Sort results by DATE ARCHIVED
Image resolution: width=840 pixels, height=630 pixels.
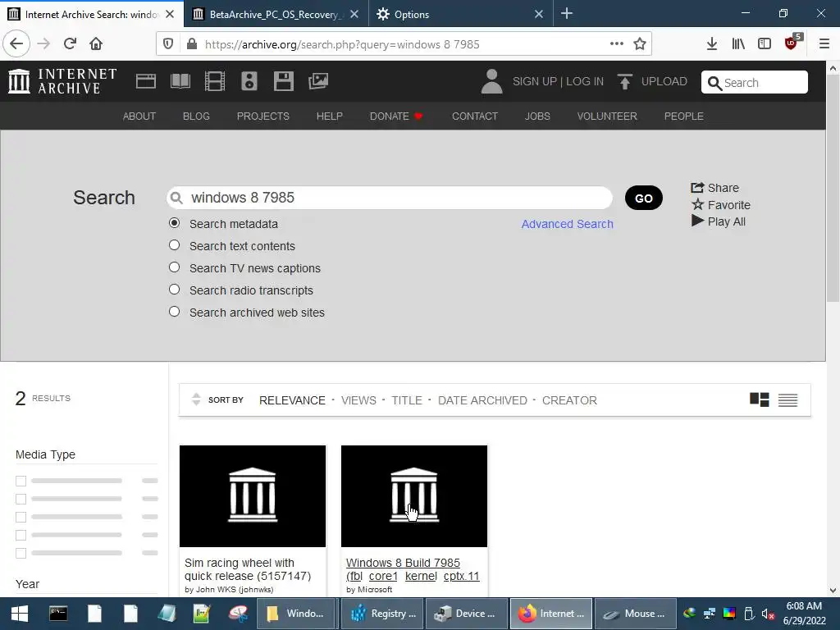(482, 400)
